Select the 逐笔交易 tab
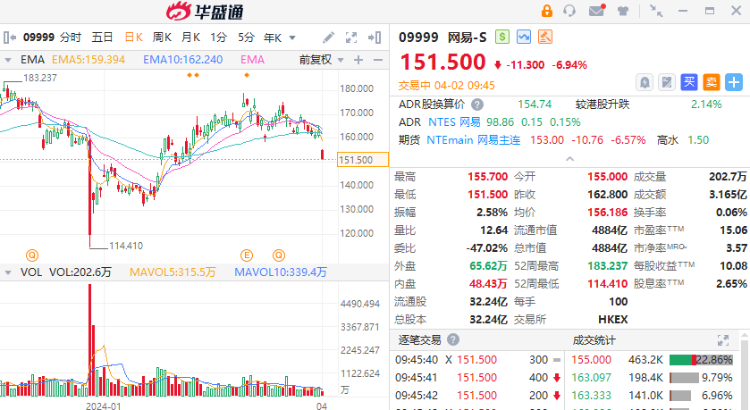Image resolution: width=750 pixels, height=410 pixels. 419,340
